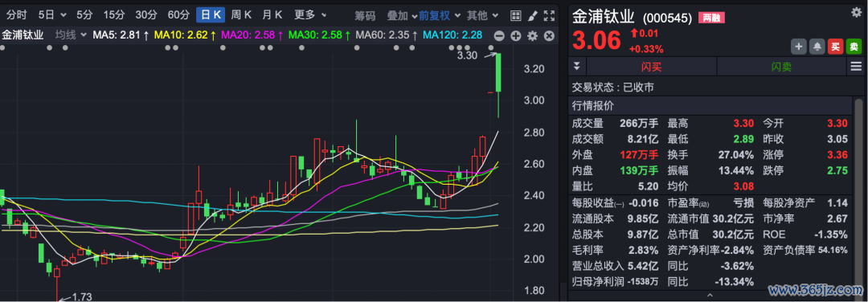Click the bell alert icon for stock
The image size is (868, 302).
tap(817, 47)
